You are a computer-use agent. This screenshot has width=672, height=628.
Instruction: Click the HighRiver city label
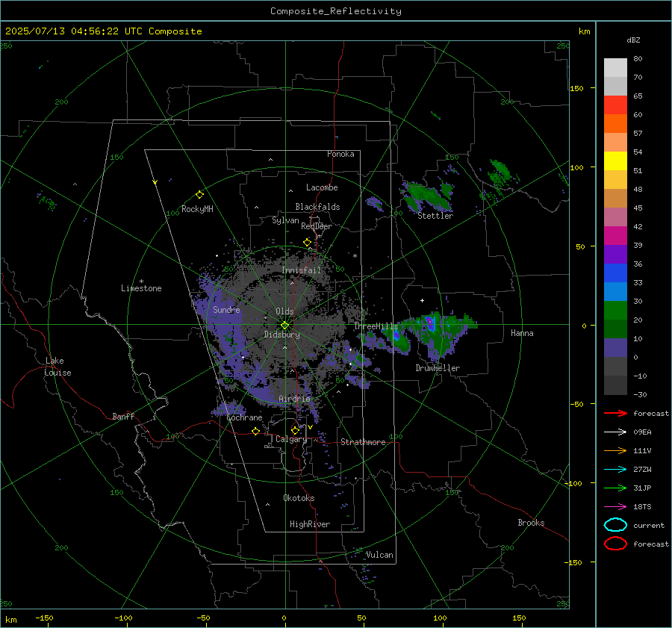[310, 524]
